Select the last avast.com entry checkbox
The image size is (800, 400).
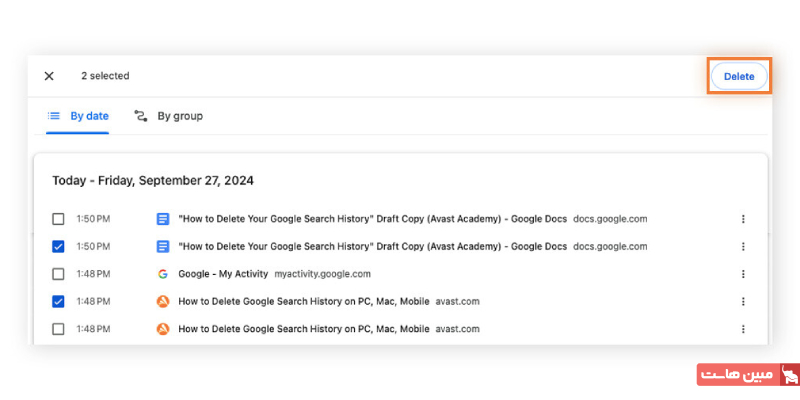click(x=58, y=329)
